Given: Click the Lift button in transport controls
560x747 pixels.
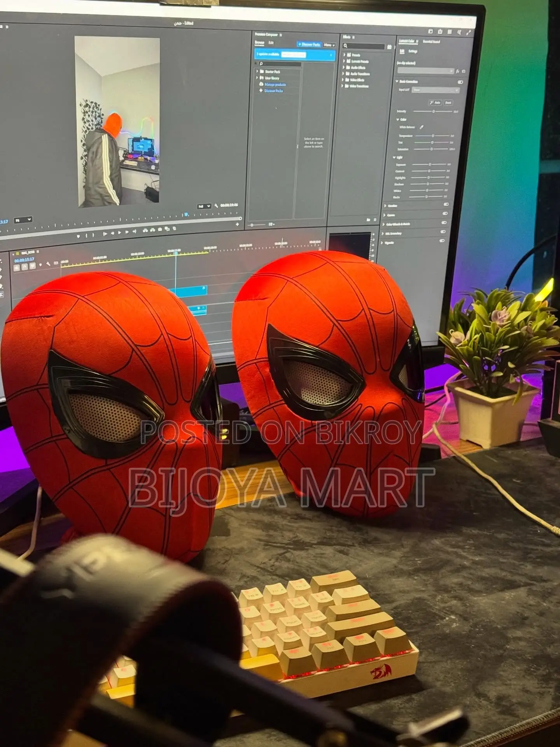Looking at the screenshot, I should (x=145, y=230).
